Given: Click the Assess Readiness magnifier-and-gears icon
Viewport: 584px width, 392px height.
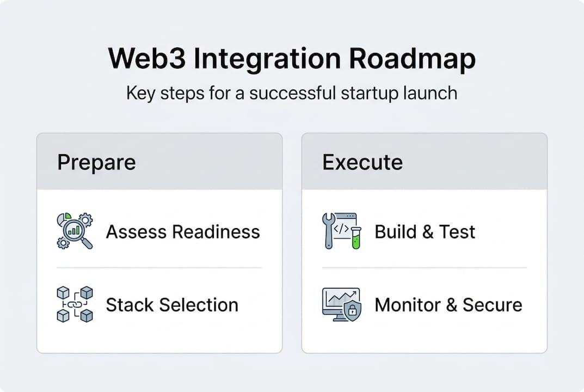Looking at the screenshot, I should tap(75, 231).
